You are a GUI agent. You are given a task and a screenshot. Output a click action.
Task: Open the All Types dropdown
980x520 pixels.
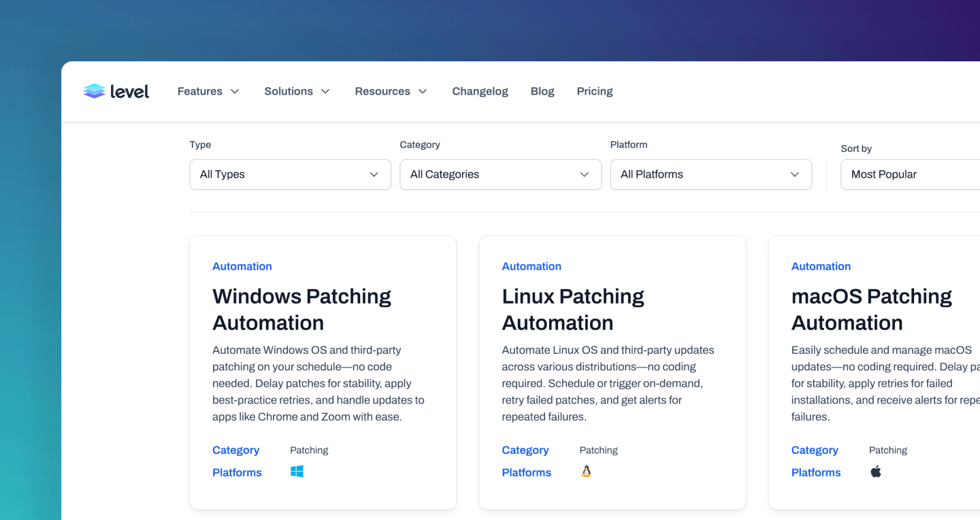(291, 174)
